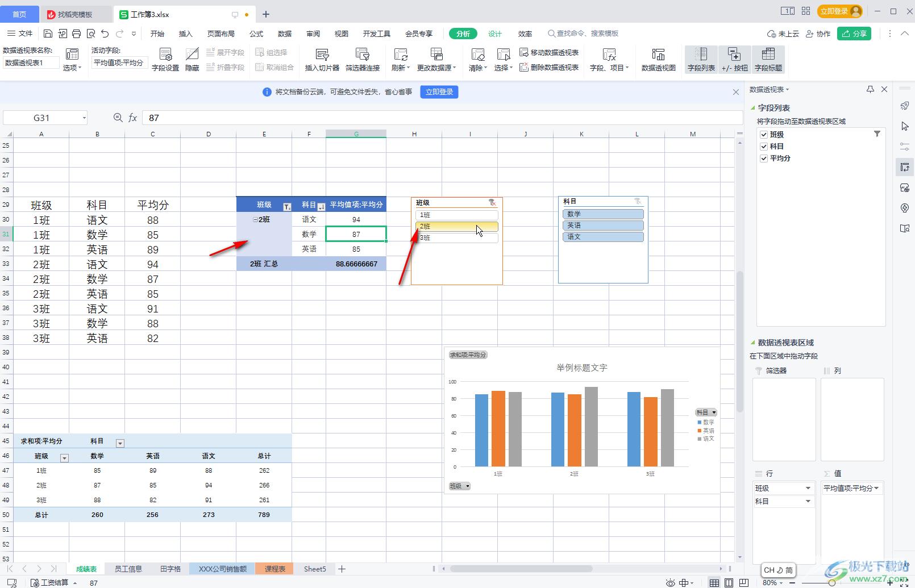
Task: Open the 公式 ribbon tab
Action: pyautogui.click(x=256, y=34)
